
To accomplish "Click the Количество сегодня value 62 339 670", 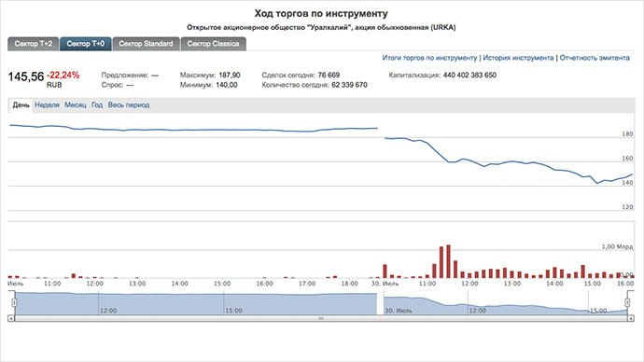I will tap(349, 85).
